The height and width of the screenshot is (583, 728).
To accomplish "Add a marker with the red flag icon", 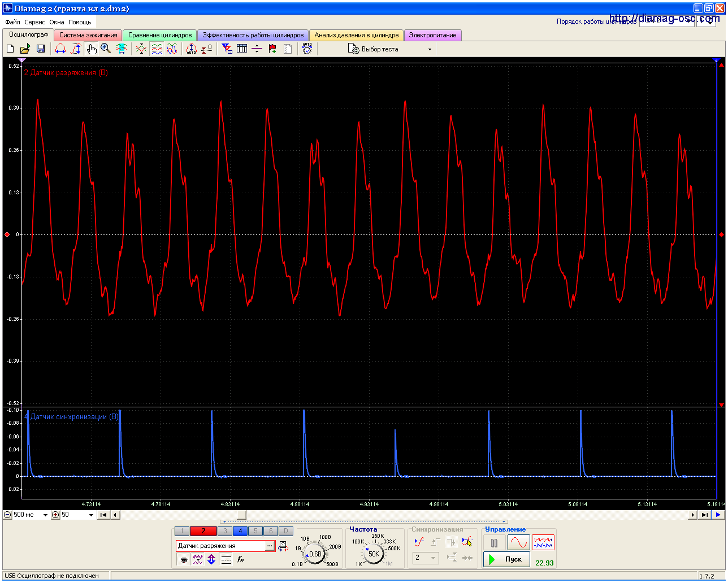I will click(x=272, y=49).
